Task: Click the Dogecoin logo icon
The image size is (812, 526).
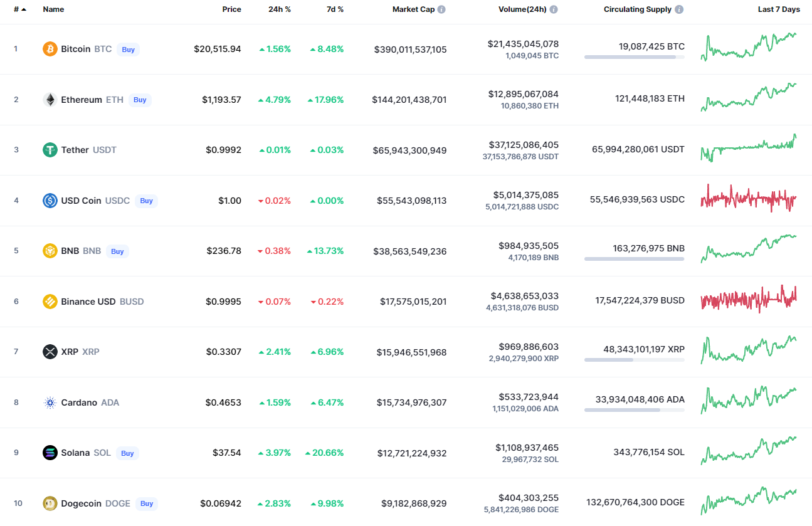Action: point(50,503)
